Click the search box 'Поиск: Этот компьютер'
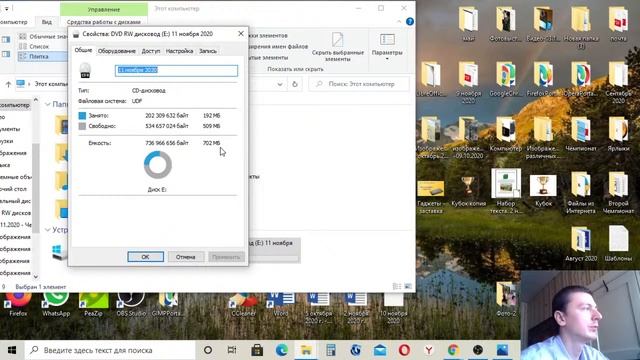Viewport: 640px width, 360px height. (359, 84)
